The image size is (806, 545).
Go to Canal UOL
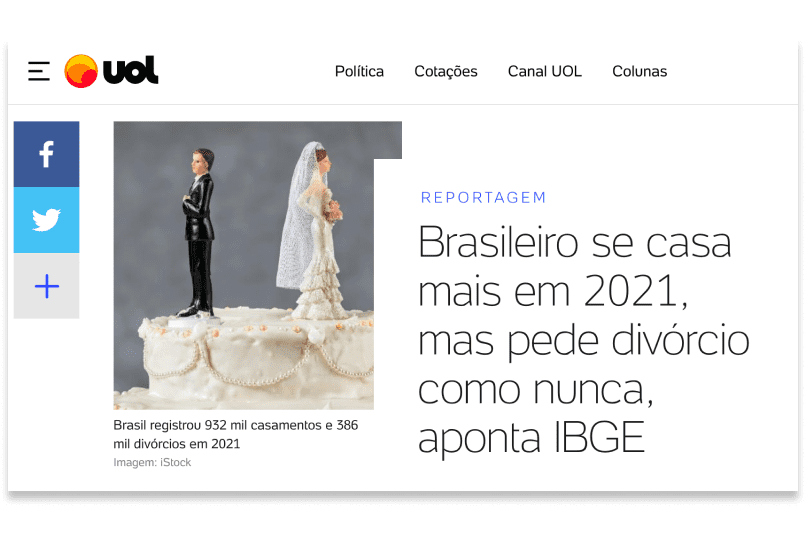tap(545, 71)
